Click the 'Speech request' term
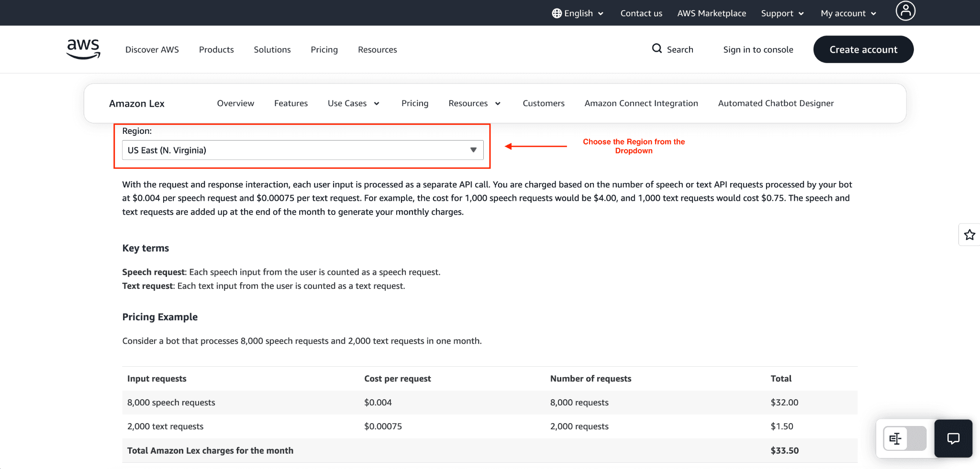Image resolution: width=980 pixels, height=469 pixels. tap(153, 272)
